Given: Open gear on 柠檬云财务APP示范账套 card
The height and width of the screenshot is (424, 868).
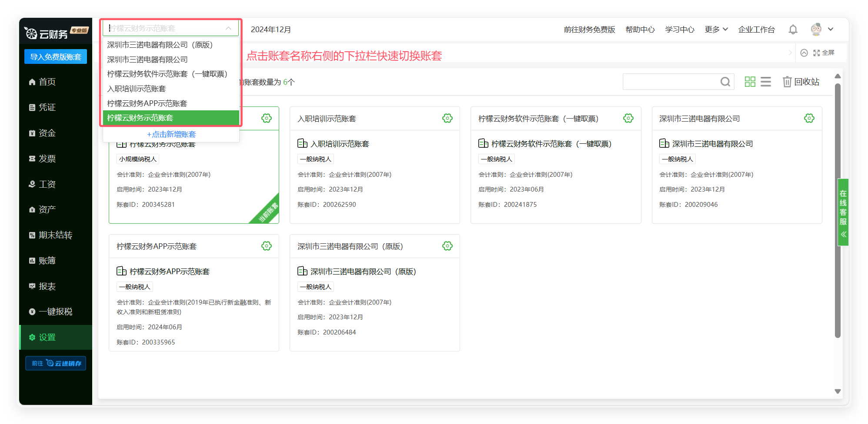Looking at the screenshot, I should pos(266,246).
